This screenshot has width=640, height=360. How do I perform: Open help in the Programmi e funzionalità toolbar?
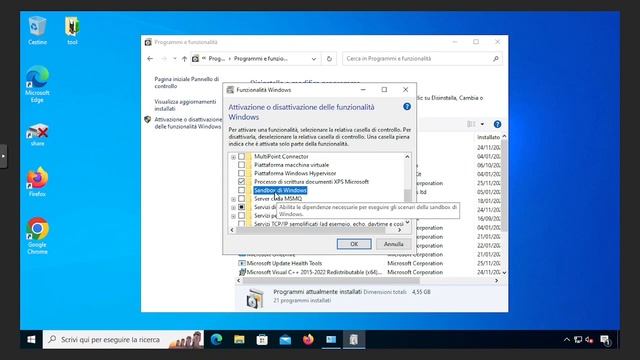(x=497, y=124)
